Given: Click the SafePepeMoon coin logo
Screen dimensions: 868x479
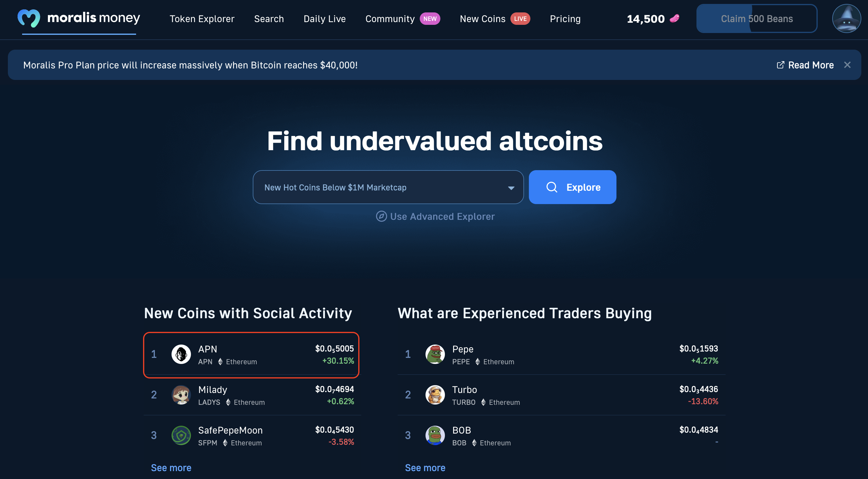Looking at the screenshot, I should (181, 435).
